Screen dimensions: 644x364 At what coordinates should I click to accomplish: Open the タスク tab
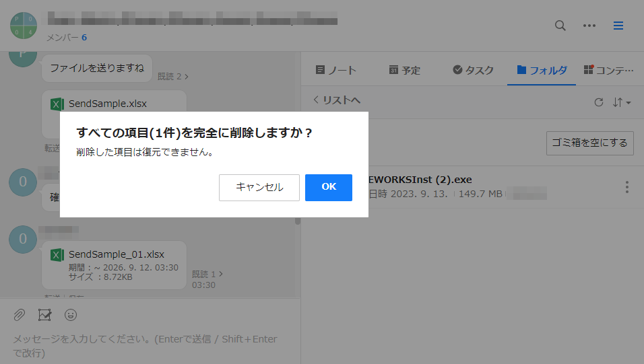click(x=473, y=70)
